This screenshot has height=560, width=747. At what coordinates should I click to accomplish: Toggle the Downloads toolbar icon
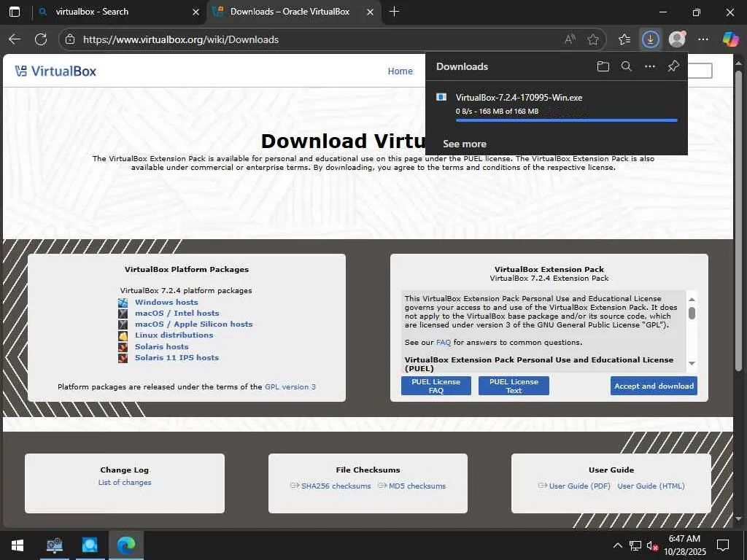point(650,39)
